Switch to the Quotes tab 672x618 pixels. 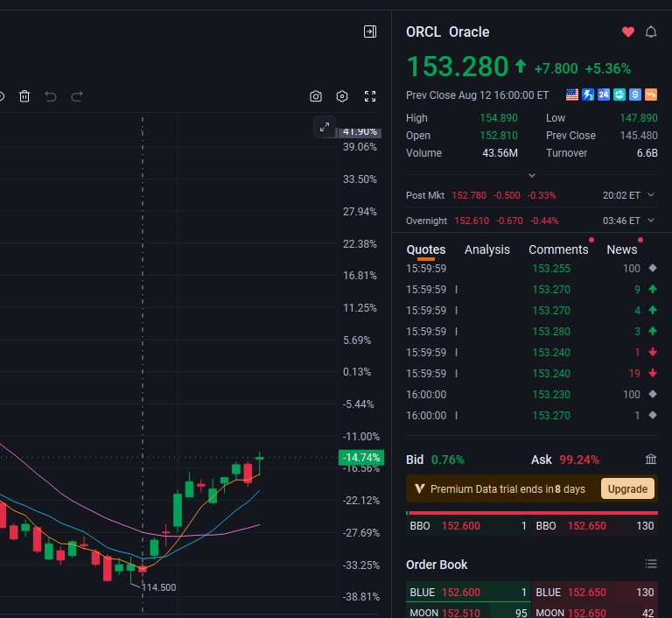(x=425, y=249)
